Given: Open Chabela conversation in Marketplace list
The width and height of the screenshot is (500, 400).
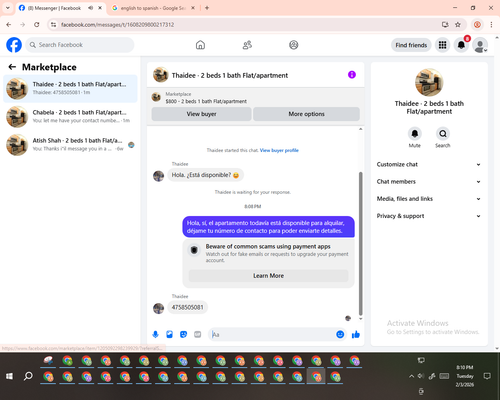Looking at the screenshot, I should [x=70, y=116].
